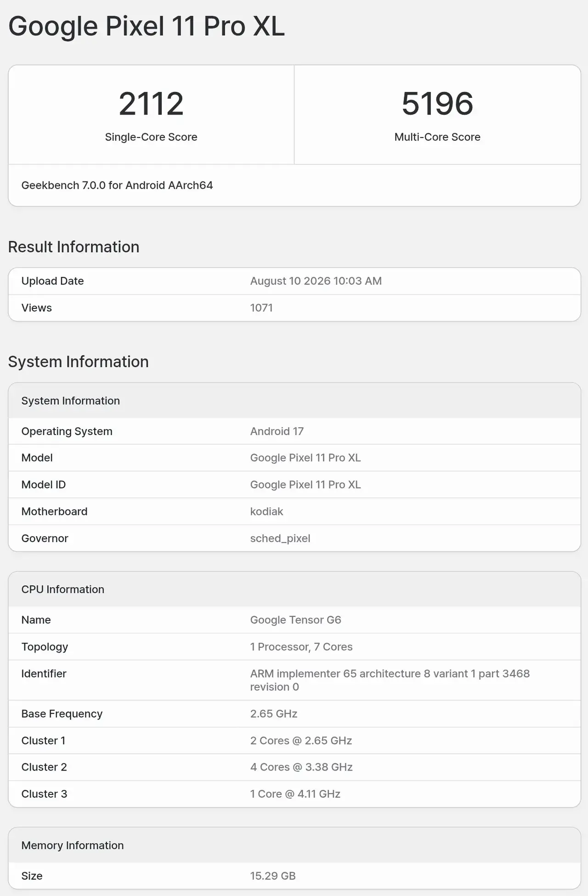588x896 pixels.
Task: Click the "1 Core @ 4.11 GHz" value
Action: (295, 794)
